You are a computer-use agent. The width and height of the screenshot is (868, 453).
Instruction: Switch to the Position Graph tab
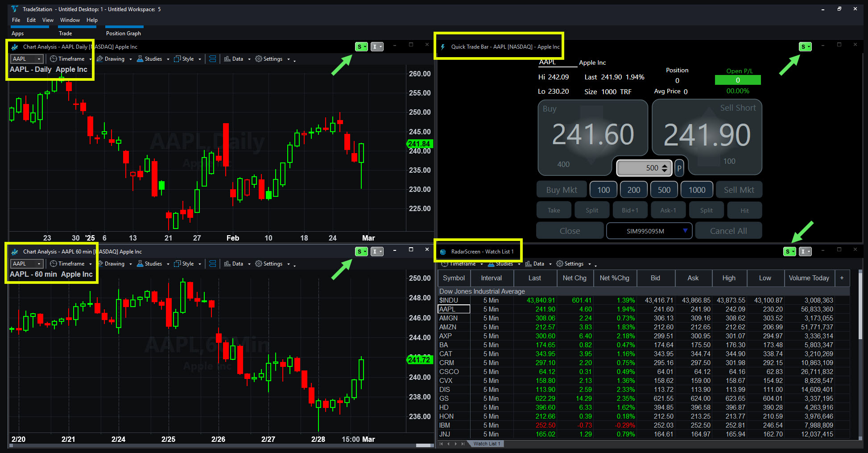(x=124, y=33)
